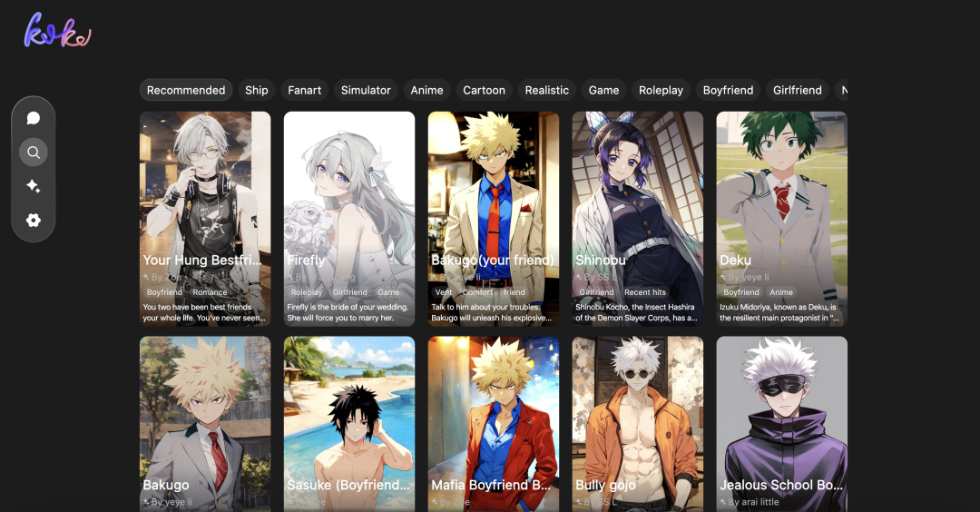Click the Comfort tag on Bakugo(your friend) card
Screen dimensions: 980x512
point(477,292)
